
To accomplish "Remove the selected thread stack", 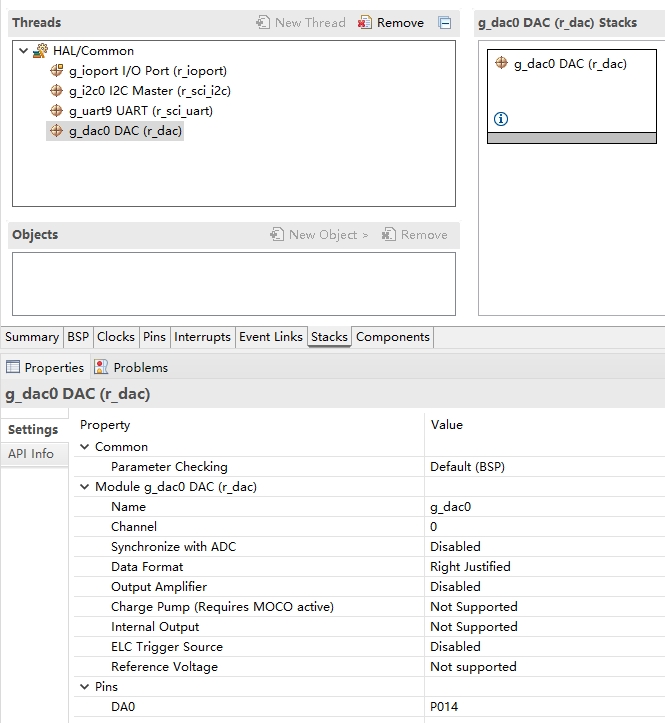I will [391, 23].
